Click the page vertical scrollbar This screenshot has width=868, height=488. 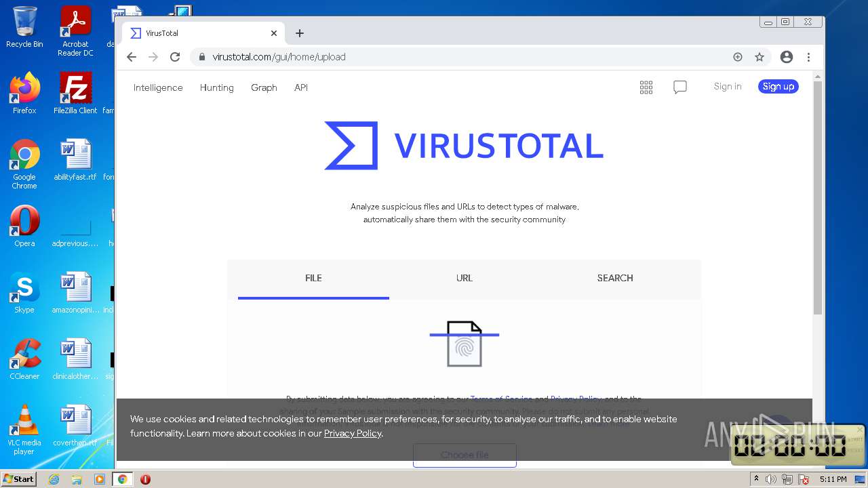pos(818,197)
